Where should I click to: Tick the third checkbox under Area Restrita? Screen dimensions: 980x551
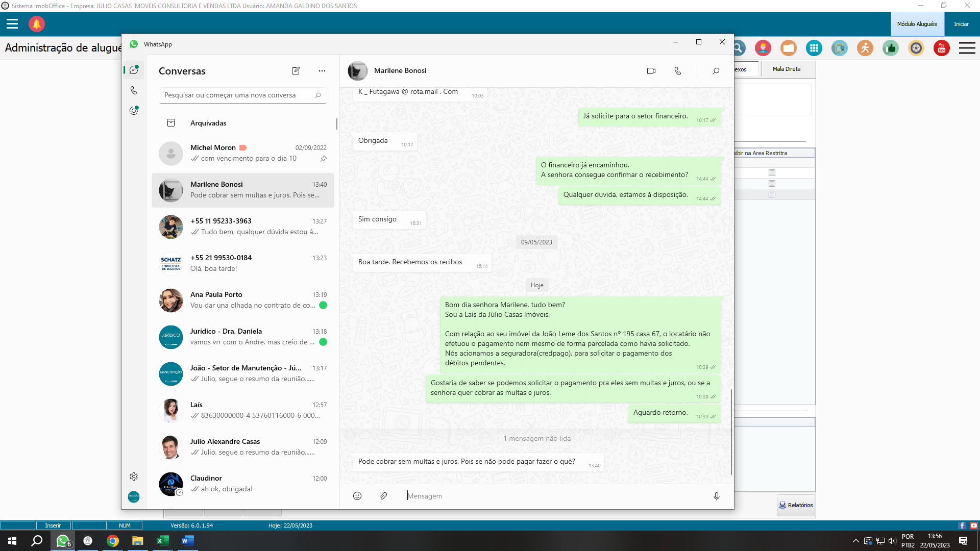click(x=772, y=194)
